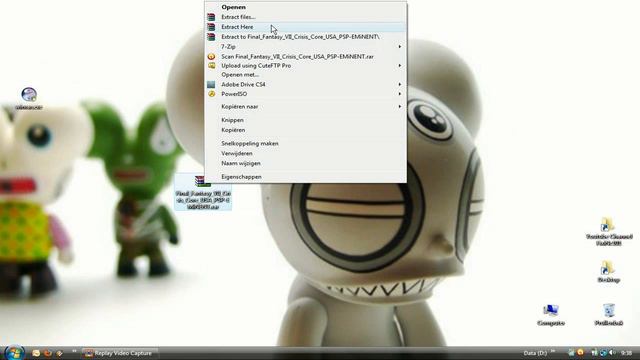This screenshot has width=640, height=360.
Task: Click the first quick launch folder icon
Action: (36, 353)
